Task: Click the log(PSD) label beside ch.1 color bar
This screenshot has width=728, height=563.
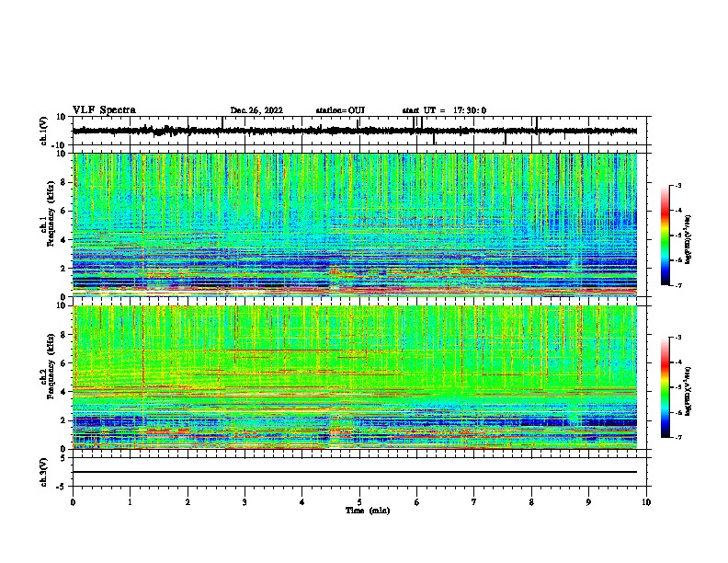Action: point(688,239)
